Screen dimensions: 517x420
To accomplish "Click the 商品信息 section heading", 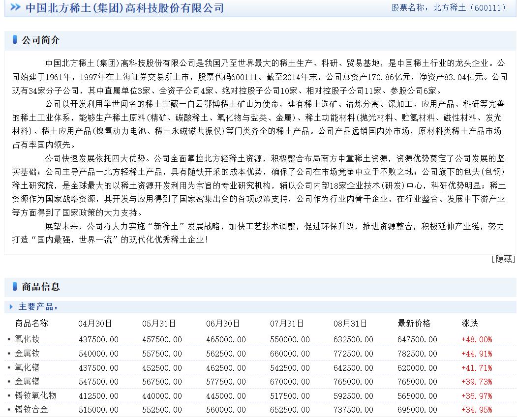I will coord(41,287).
